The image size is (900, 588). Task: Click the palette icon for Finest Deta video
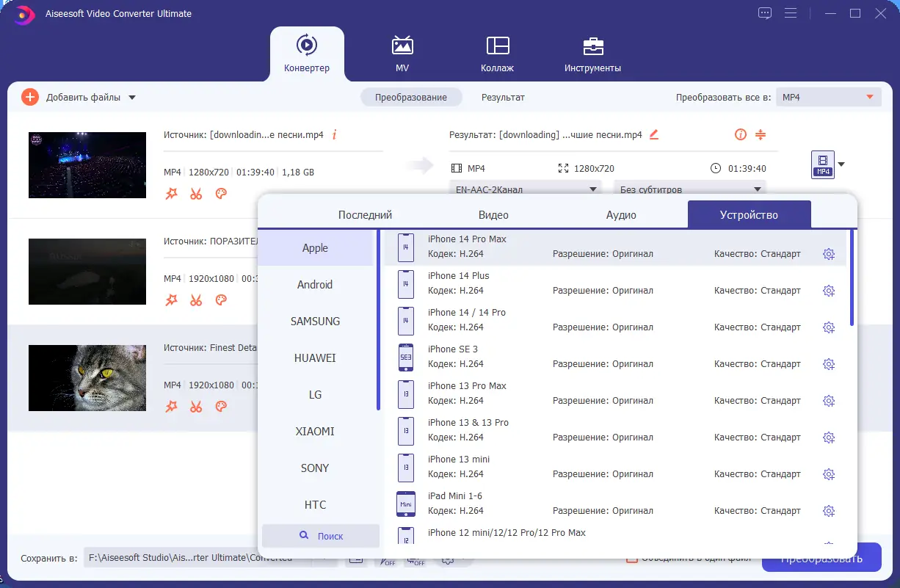point(221,407)
